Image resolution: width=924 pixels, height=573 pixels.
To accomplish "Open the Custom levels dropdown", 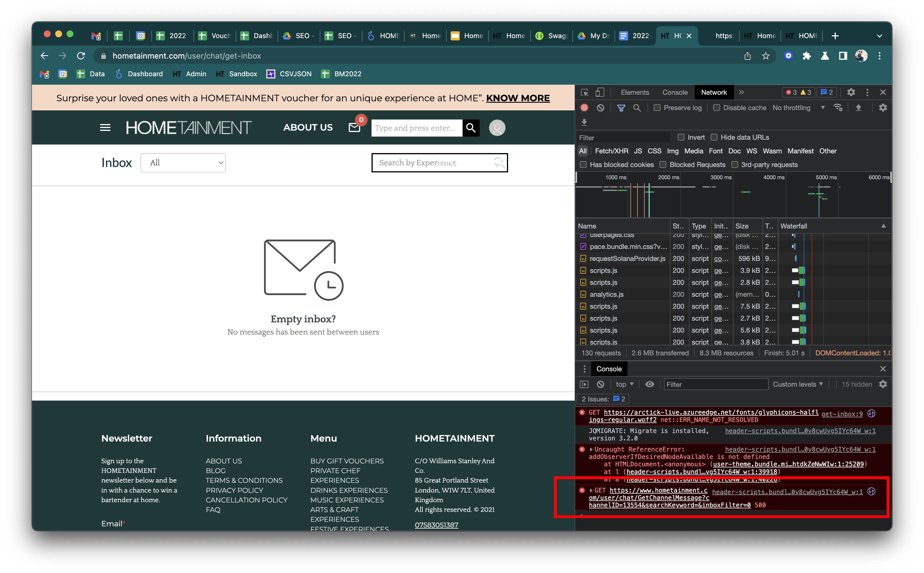I will 798,384.
